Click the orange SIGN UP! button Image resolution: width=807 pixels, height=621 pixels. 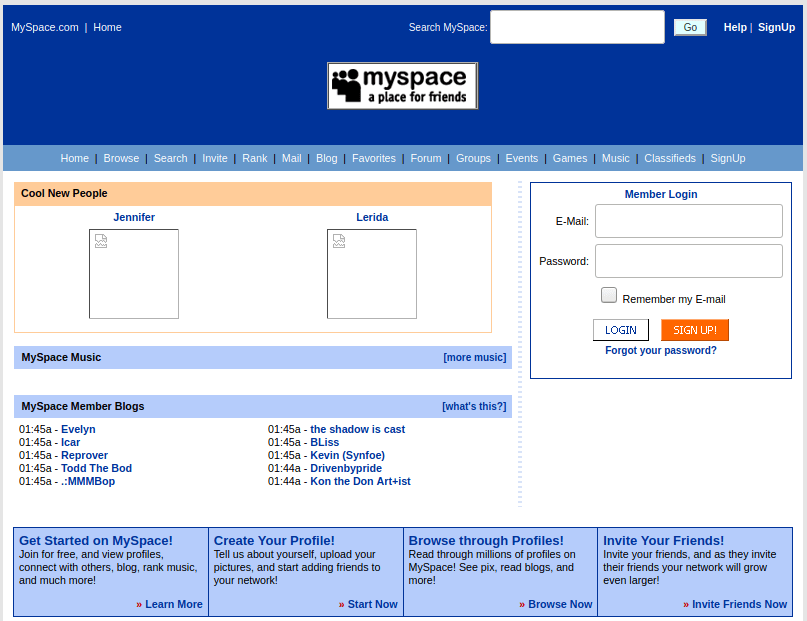click(x=695, y=330)
